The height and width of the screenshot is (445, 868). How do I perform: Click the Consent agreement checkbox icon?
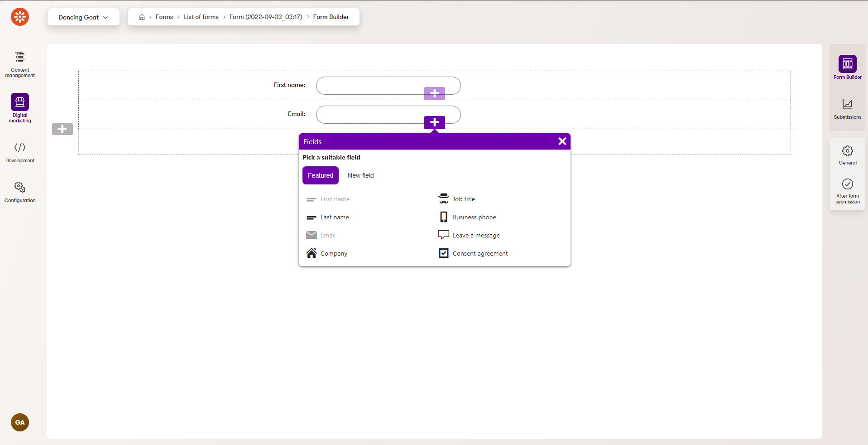click(x=444, y=253)
